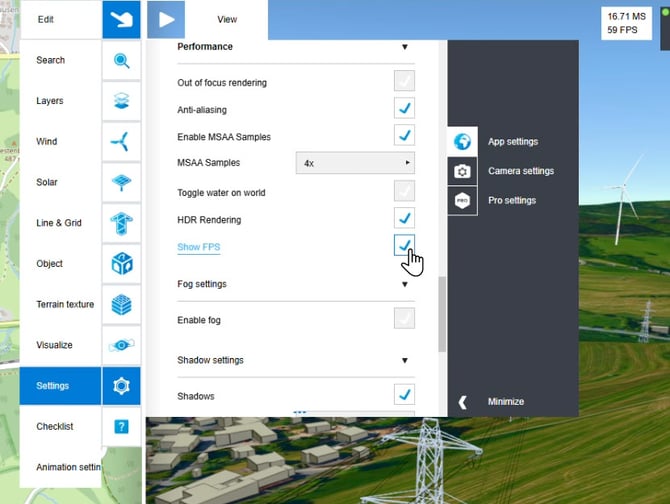
Task: Disable the Anti-aliasing checkbox
Action: 404,108
